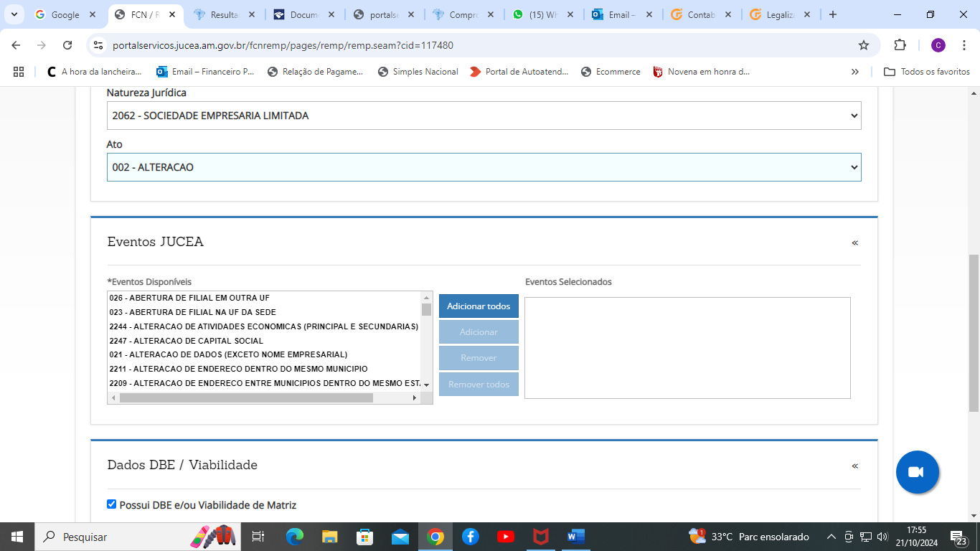Image resolution: width=980 pixels, height=551 pixels.
Task: Show more bookmarks chevron
Action: (855, 72)
